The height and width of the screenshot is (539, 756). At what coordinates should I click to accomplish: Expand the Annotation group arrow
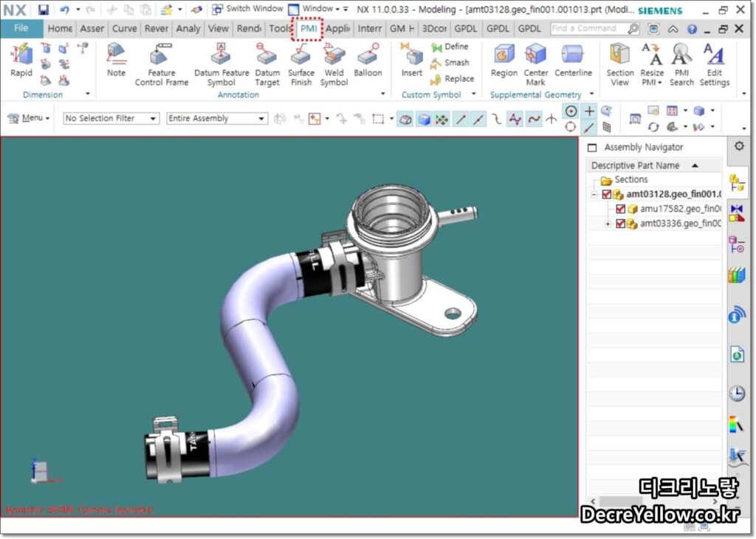click(x=383, y=94)
